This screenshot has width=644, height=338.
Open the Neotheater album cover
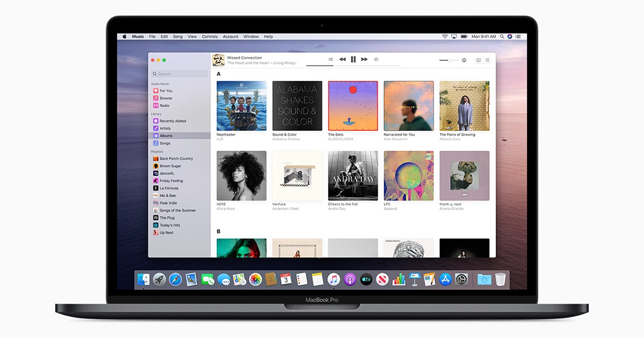coord(241,106)
